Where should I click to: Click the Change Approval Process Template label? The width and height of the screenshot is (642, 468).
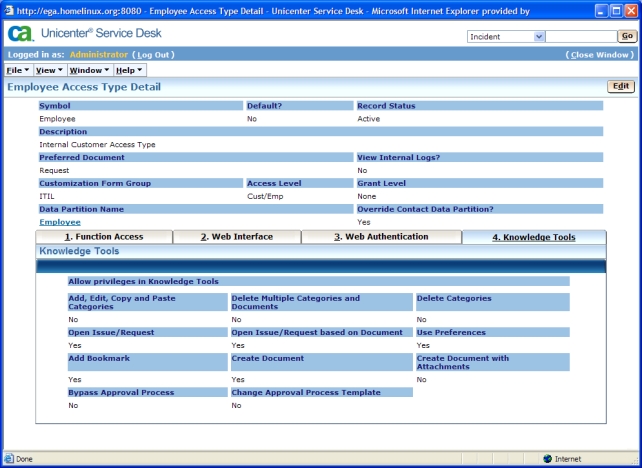point(306,392)
